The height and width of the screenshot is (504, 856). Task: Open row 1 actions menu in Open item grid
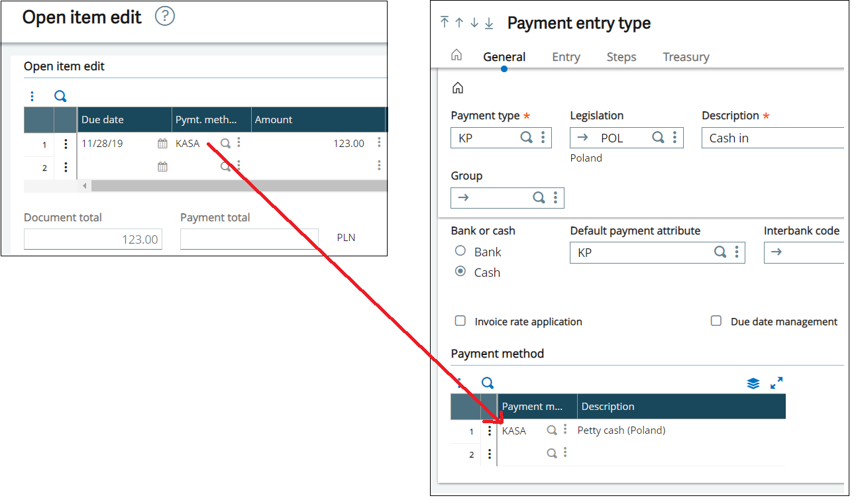coord(66,144)
